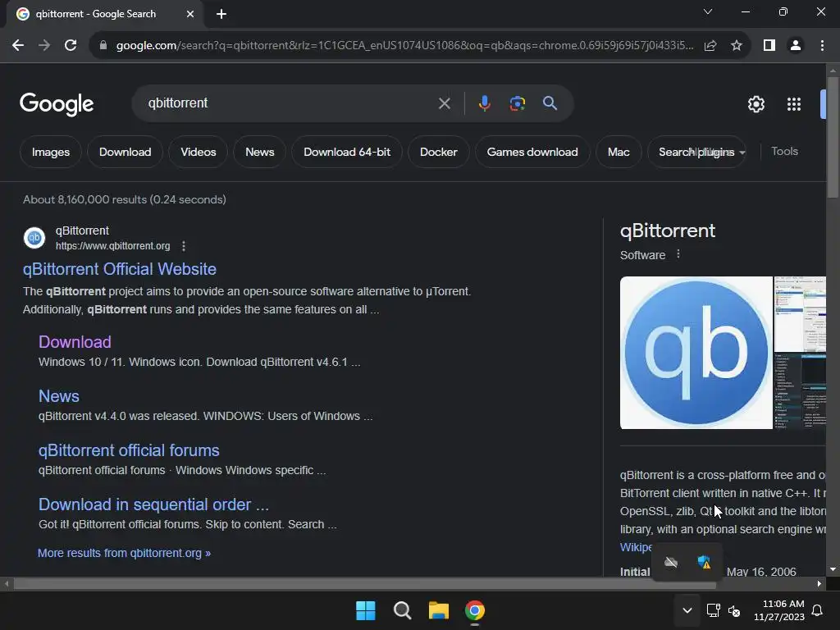This screenshot has width=840, height=630.
Task: Reload the current page
Action: (71, 46)
